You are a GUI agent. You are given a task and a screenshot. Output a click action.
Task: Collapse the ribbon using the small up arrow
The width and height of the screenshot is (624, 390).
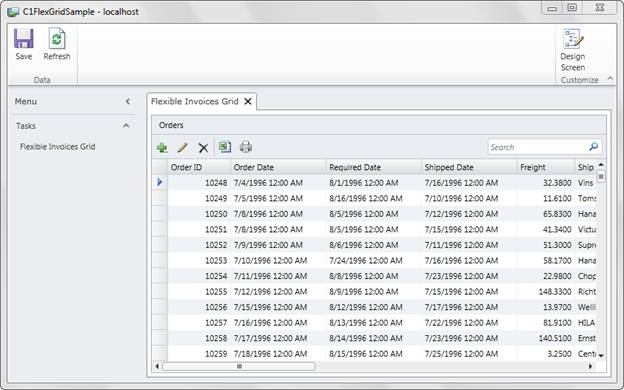coord(610,78)
